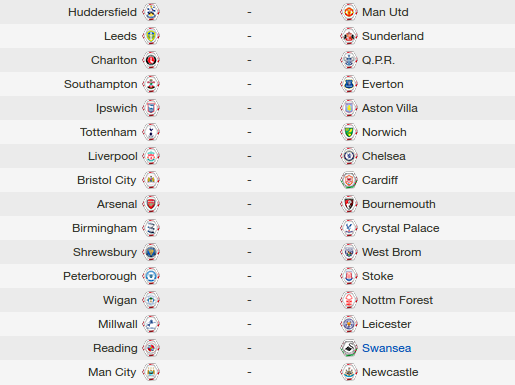Open the Crystal Palace team name

400,228
